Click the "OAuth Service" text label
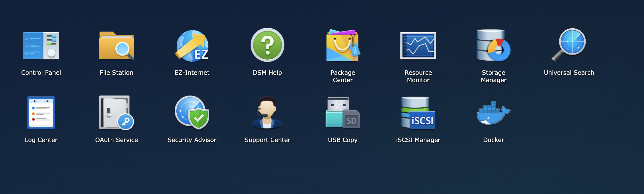This screenshot has height=194, width=644. (117, 140)
